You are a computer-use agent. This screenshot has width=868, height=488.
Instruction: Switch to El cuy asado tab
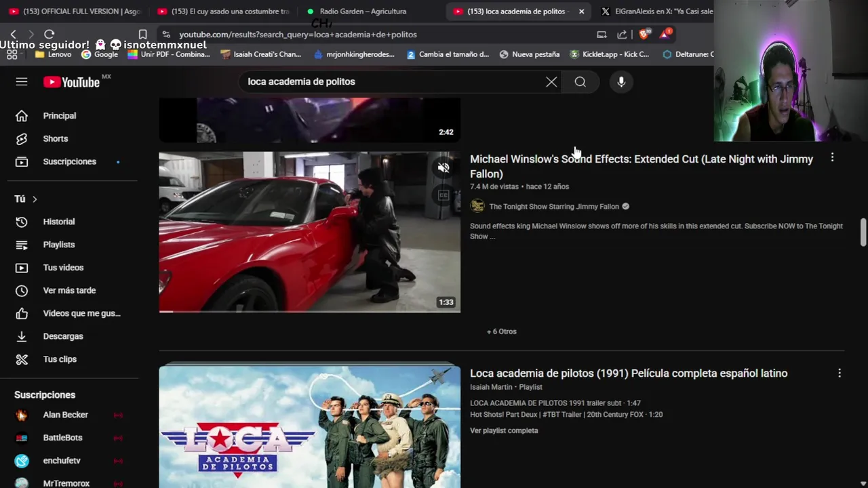click(224, 12)
